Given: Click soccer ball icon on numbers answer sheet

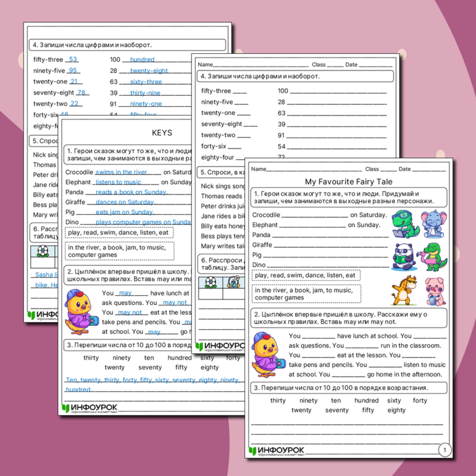Looking at the screenshot, I should coord(43,251).
